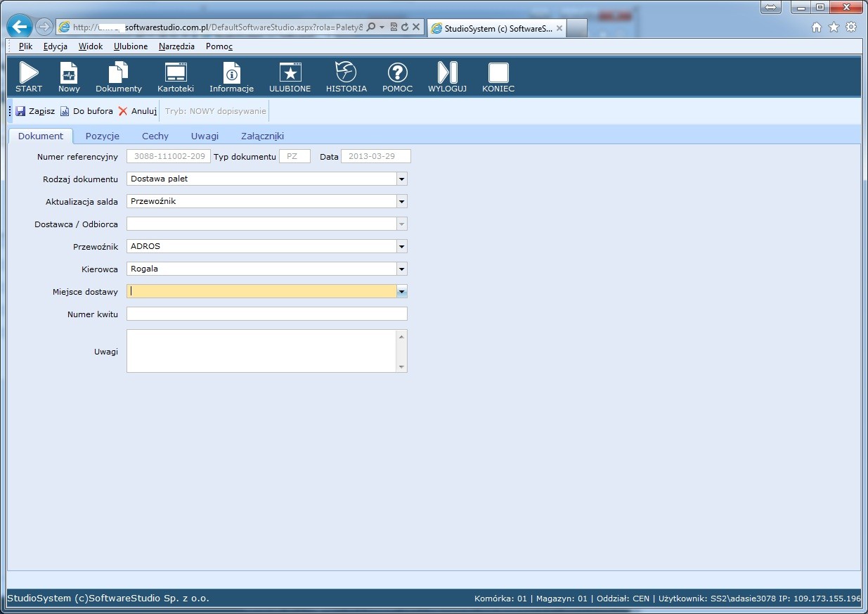The width and height of the screenshot is (868, 614).
Task: Send document Do bufora
Action: 86,111
